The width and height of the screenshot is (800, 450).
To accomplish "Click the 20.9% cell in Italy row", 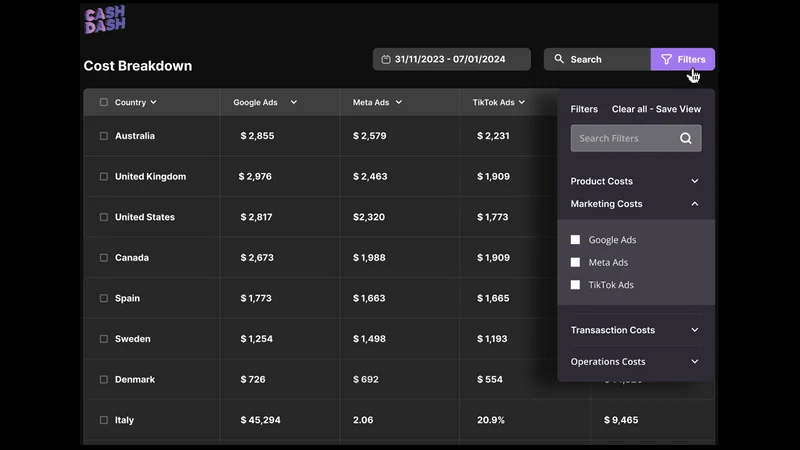I will pos(491,420).
